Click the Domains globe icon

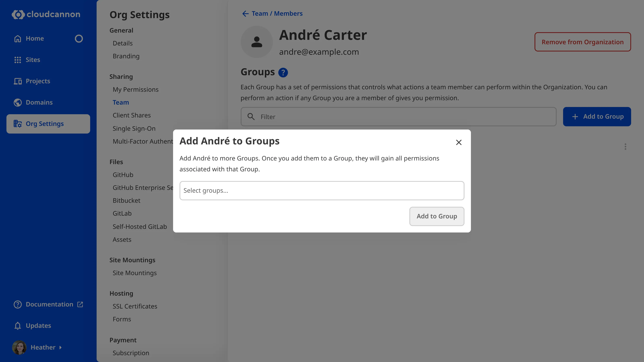18,102
